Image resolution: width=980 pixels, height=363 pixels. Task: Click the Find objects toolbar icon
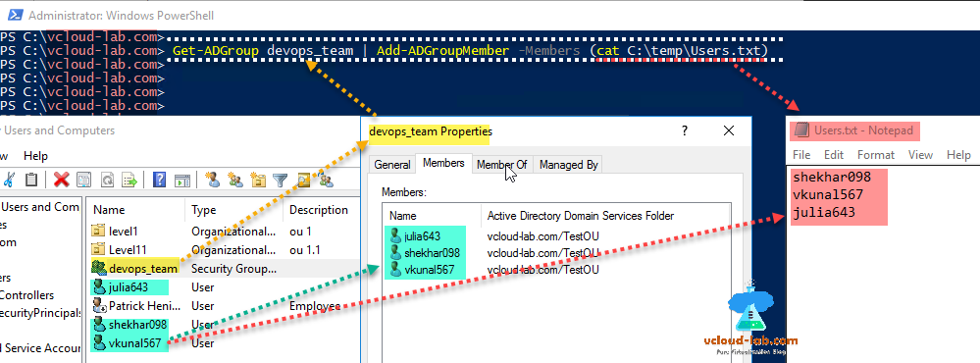point(303,180)
